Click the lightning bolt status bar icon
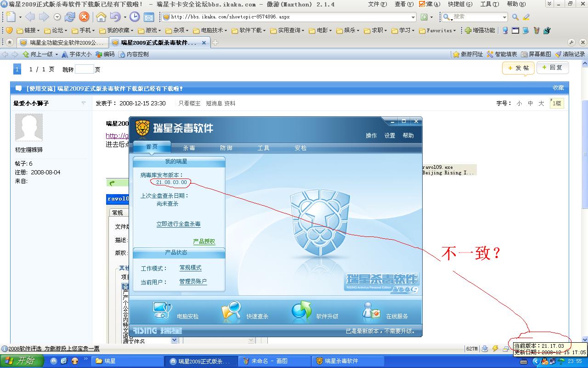 coord(495,349)
